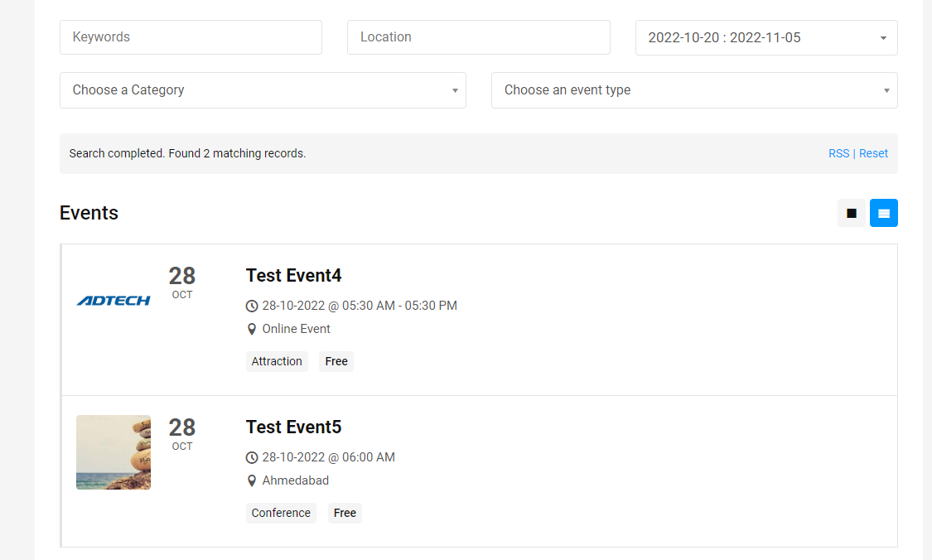Click the Search completed status message
The height and width of the screenshot is (560, 932).
point(187,153)
